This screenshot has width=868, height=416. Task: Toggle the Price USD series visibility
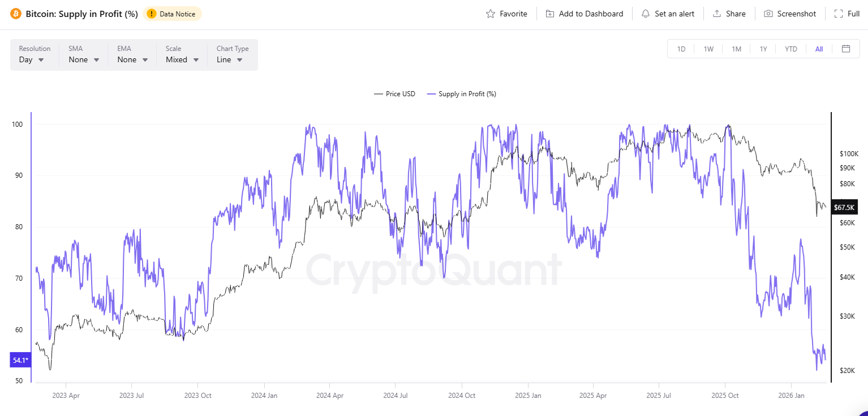click(394, 93)
